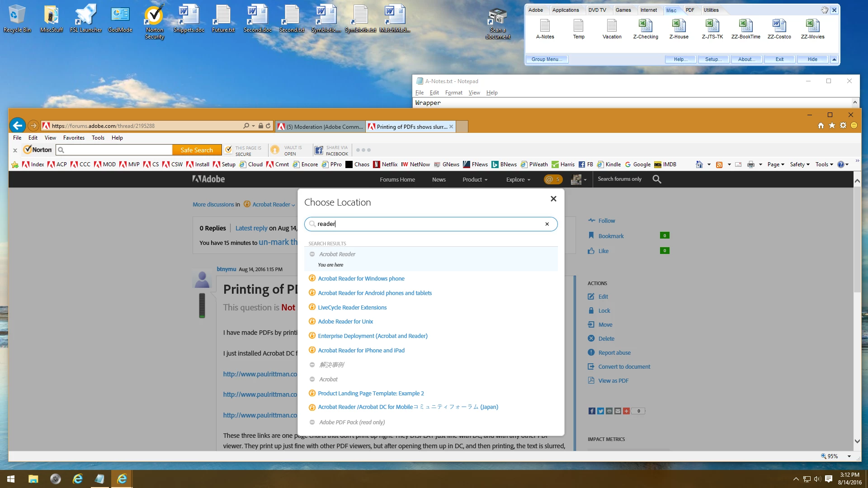Click the Delete thread icon

(591, 338)
